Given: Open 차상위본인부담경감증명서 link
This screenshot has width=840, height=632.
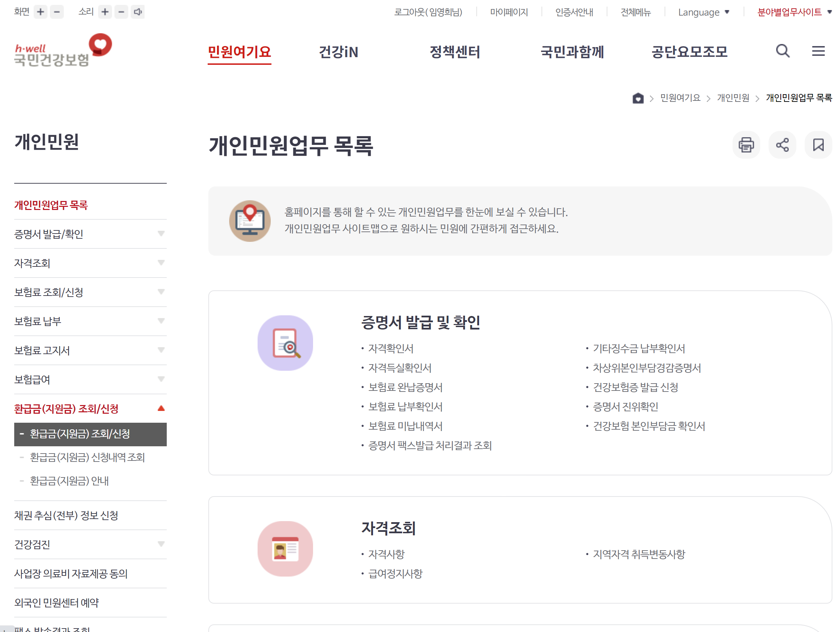Looking at the screenshot, I should (x=647, y=368).
